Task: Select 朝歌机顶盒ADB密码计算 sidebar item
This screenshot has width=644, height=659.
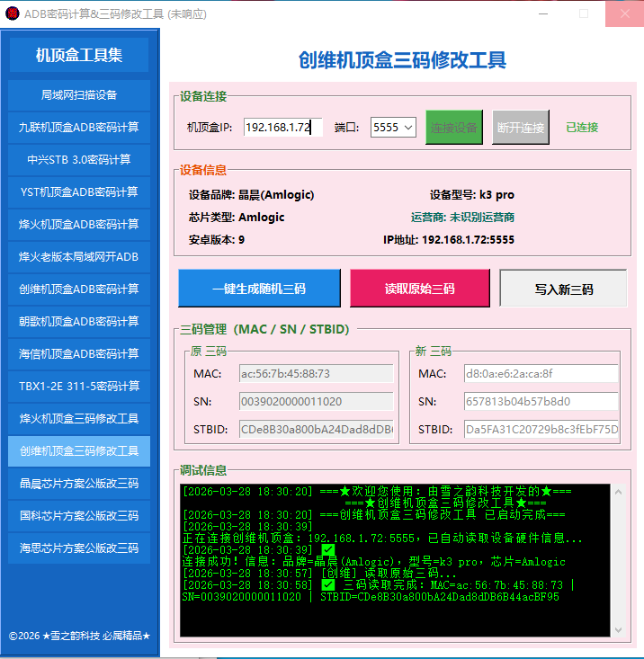Action: pyautogui.click(x=79, y=322)
